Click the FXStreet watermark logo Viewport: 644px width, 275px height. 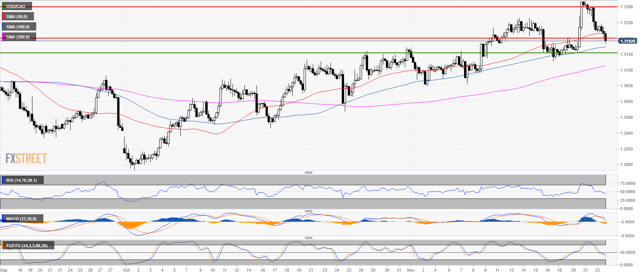(26, 158)
